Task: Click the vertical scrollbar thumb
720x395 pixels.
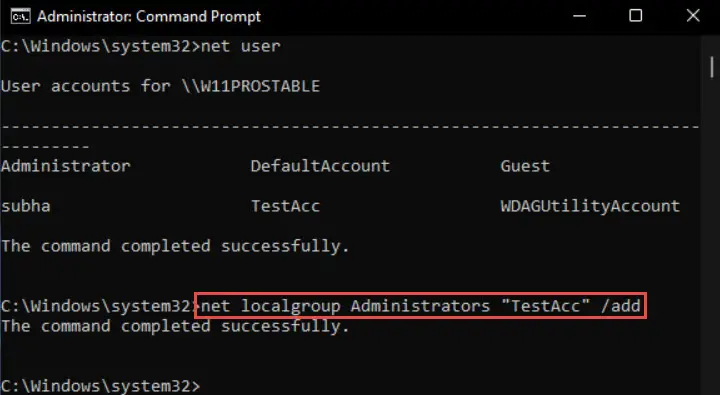Action: (x=712, y=67)
